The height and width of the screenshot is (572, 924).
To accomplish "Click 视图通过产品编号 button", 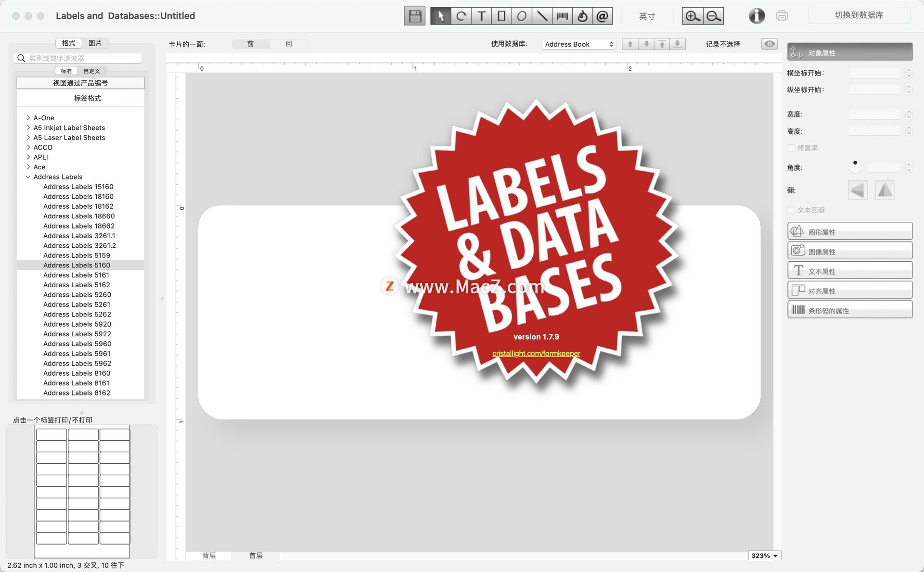I will [80, 83].
